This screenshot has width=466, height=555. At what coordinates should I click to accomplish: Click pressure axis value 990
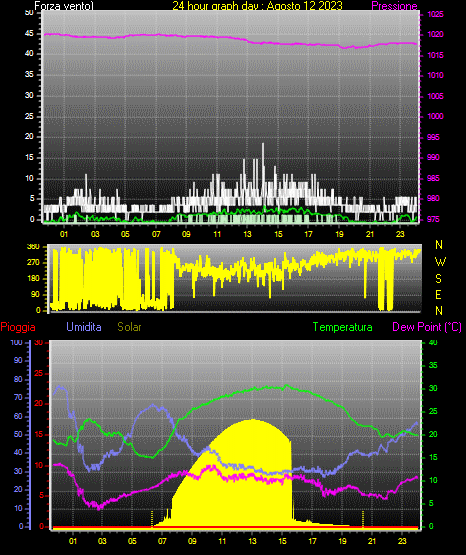click(433, 157)
